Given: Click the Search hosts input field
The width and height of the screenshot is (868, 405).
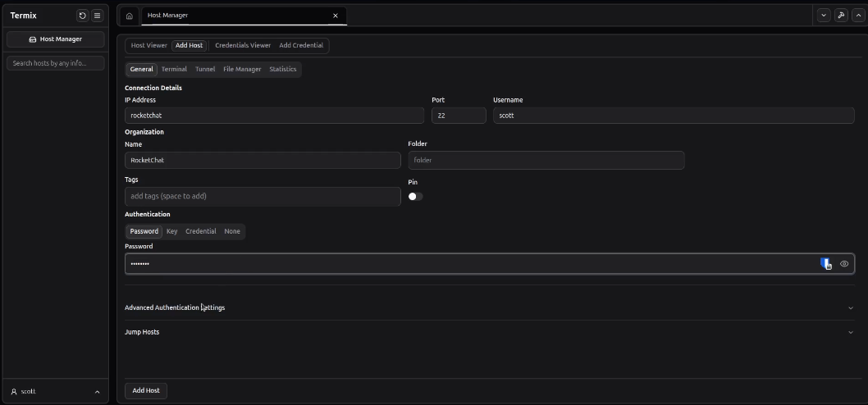Looking at the screenshot, I should click(56, 63).
